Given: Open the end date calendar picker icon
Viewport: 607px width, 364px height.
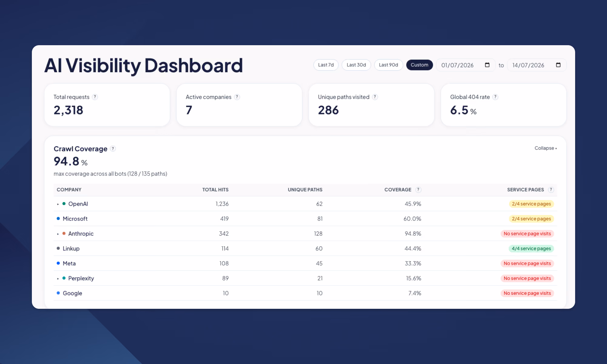Looking at the screenshot, I should point(558,65).
